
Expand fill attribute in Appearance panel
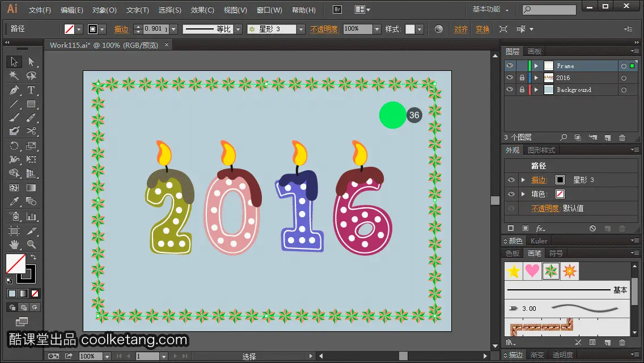523,194
